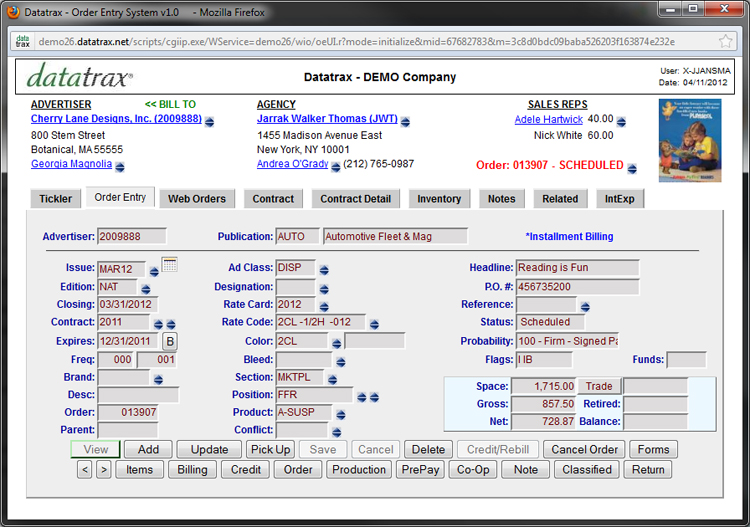Screen dimensions: 750x527
Task: Click the lookup arrow beside Section MKTPL
Action: pos(332,380)
